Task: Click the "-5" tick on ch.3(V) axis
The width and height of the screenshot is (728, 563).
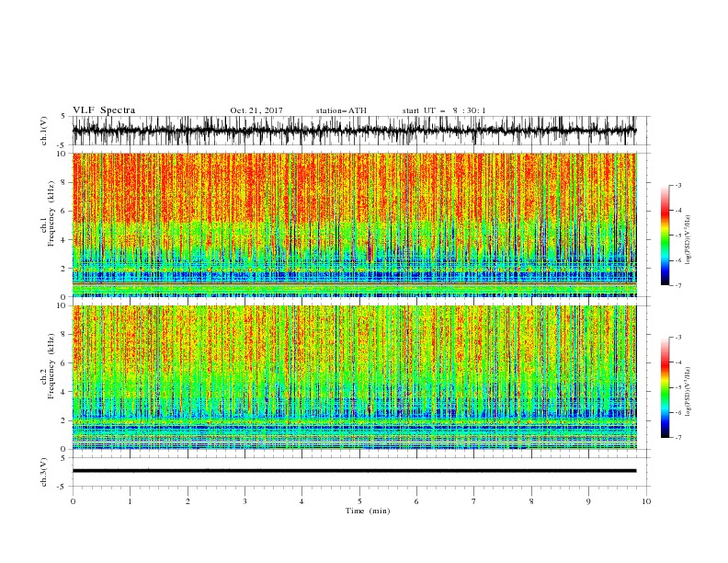Action: [63, 487]
